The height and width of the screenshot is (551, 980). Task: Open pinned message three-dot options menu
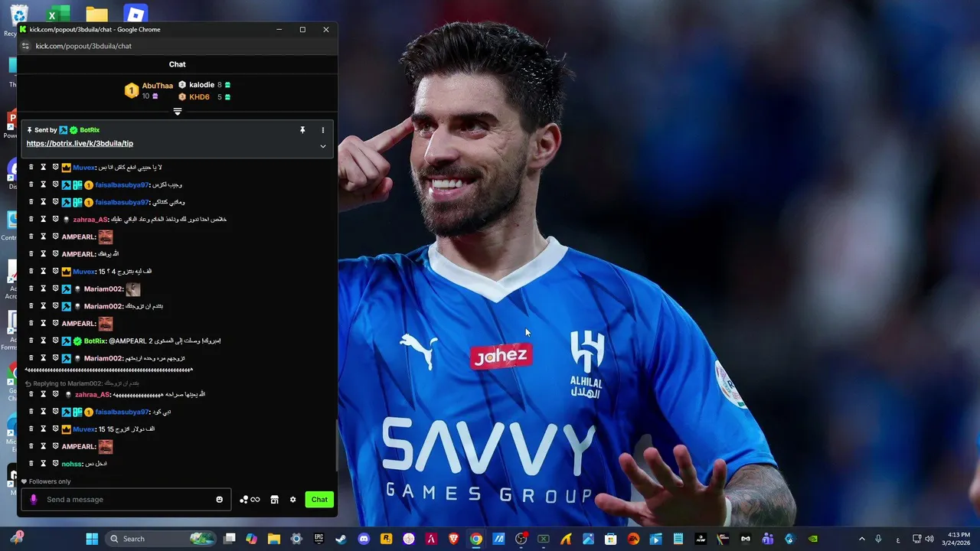coord(322,130)
